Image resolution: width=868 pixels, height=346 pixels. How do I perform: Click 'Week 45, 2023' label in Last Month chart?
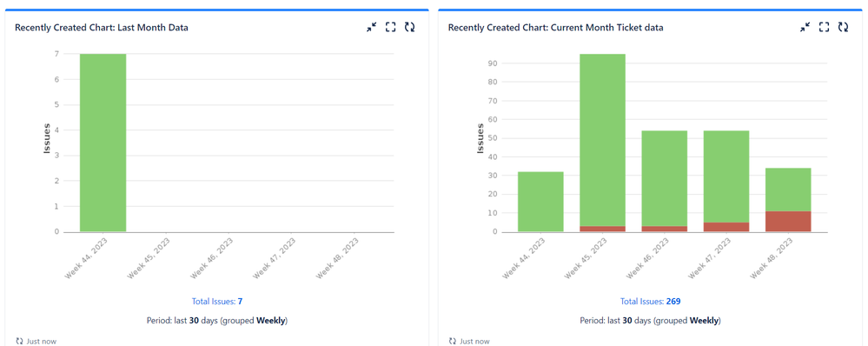click(x=149, y=257)
